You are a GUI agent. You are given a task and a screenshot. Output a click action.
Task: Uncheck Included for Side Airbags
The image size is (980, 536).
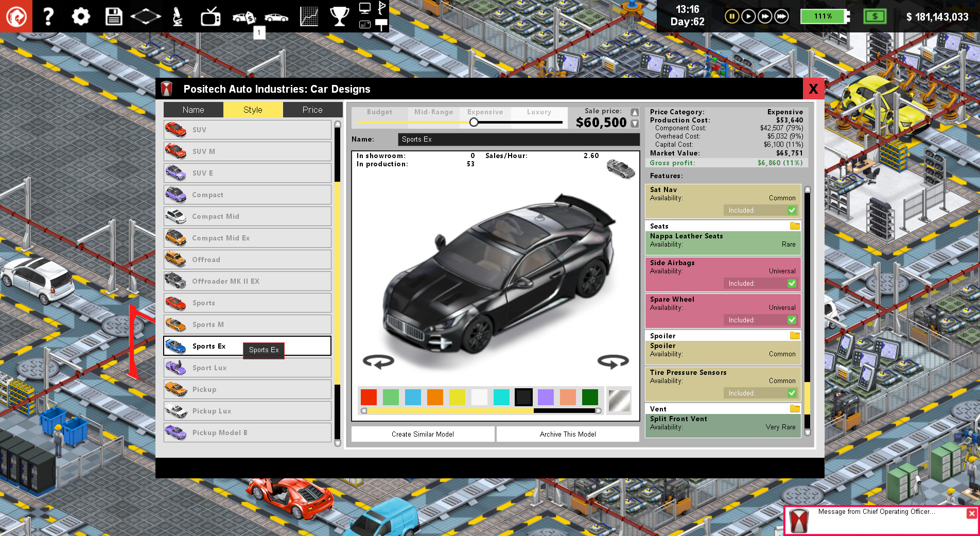[791, 283]
